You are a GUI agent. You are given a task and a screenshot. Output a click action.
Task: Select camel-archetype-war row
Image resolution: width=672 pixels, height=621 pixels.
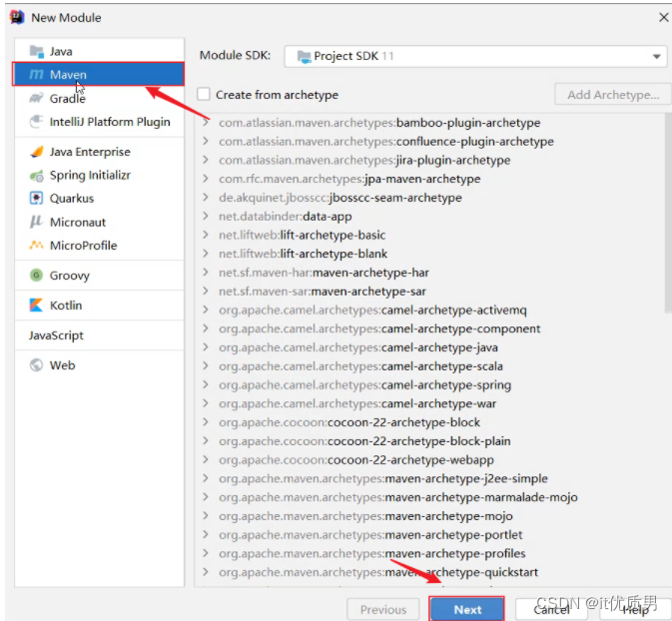tap(430, 403)
